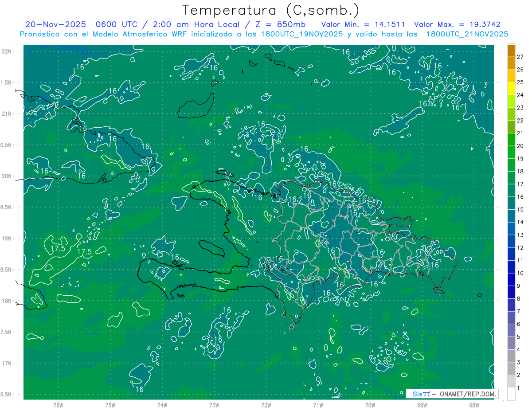Click the date text "20-Nov-2025"
Screen dimensions: 532x411
click(55, 24)
